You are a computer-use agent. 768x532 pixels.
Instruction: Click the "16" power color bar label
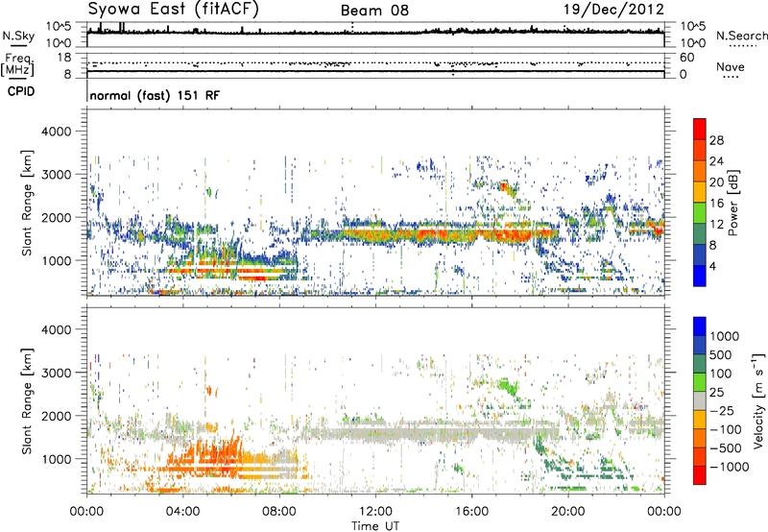(716, 204)
